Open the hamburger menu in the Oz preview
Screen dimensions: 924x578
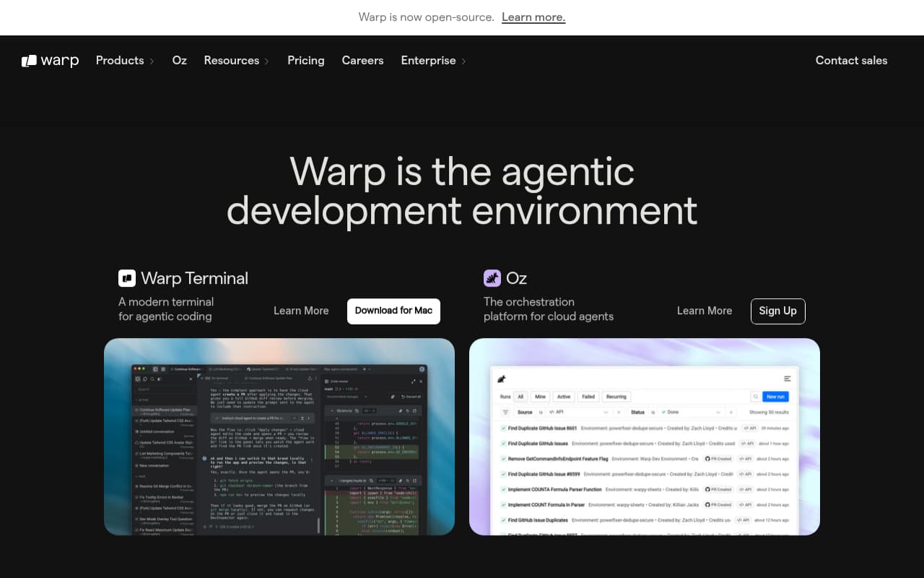[x=788, y=379]
